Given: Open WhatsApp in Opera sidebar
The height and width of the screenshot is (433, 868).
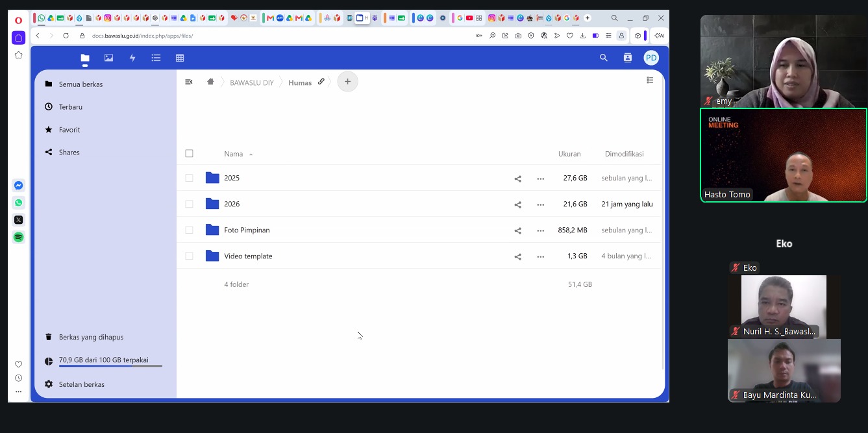Looking at the screenshot, I should click(19, 203).
